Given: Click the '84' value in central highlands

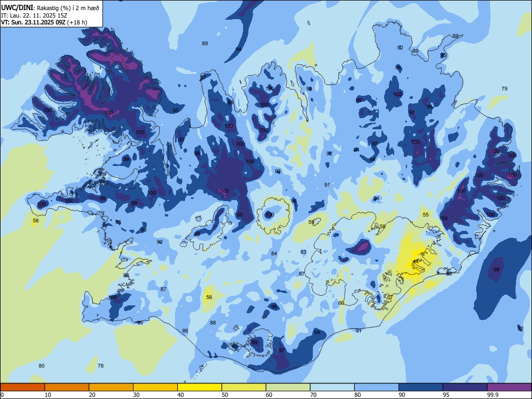Looking at the screenshot, I should pyautogui.click(x=274, y=253).
